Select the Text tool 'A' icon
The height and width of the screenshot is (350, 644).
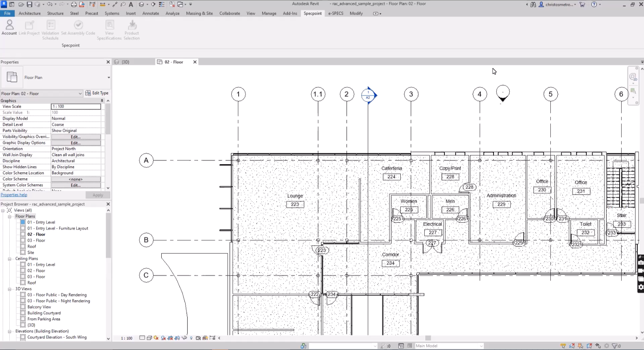[131, 4]
